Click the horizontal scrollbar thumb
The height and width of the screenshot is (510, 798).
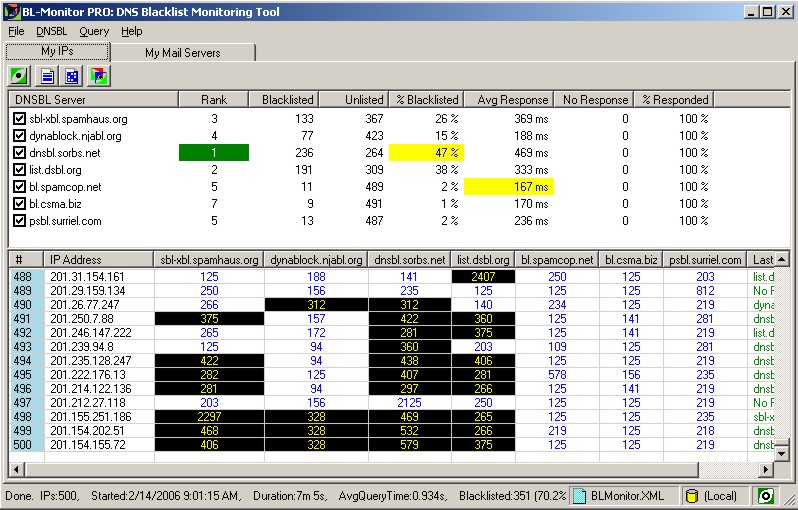tap(361, 469)
